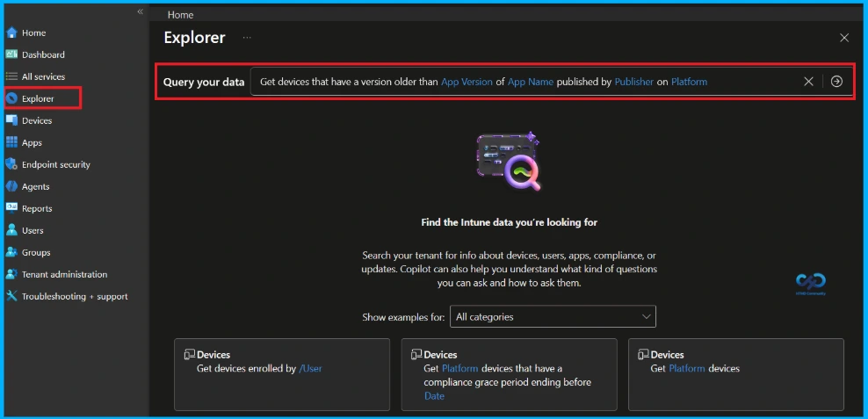The width and height of the screenshot is (868, 419).
Task: Click the Agents icon in sidebar
Action: click(11, 186)
